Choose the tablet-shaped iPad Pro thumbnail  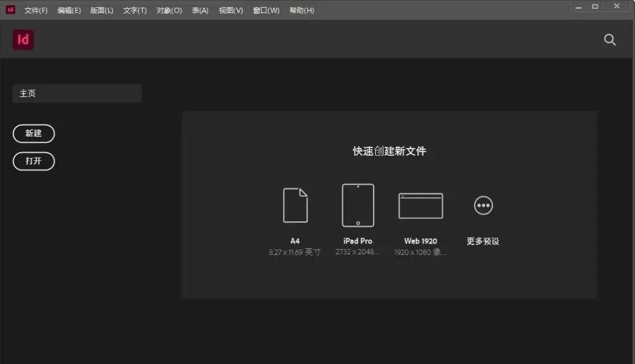(358, 205)
